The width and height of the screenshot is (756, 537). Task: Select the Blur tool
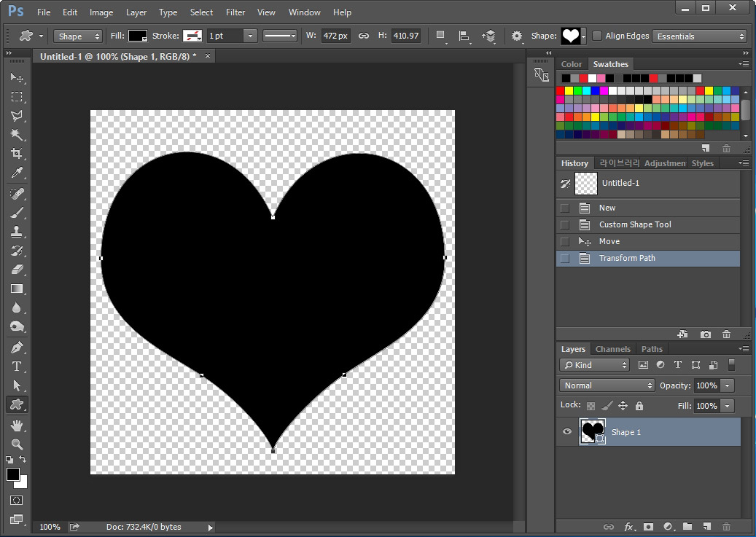(17, 307)
